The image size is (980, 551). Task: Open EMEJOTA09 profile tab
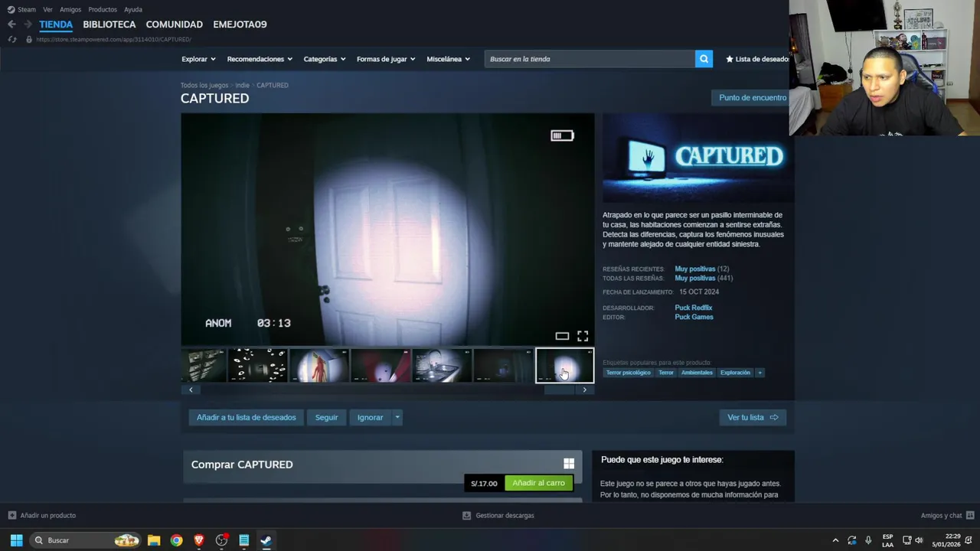click(240, 24)
